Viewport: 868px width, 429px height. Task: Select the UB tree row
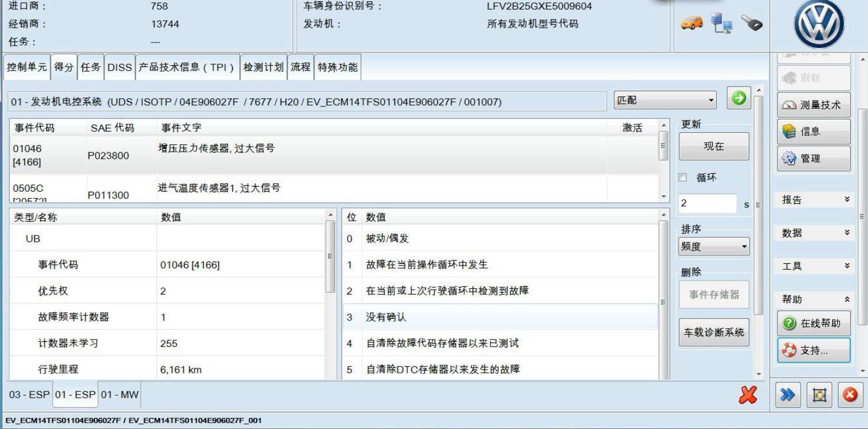click(x=168, y=238)
